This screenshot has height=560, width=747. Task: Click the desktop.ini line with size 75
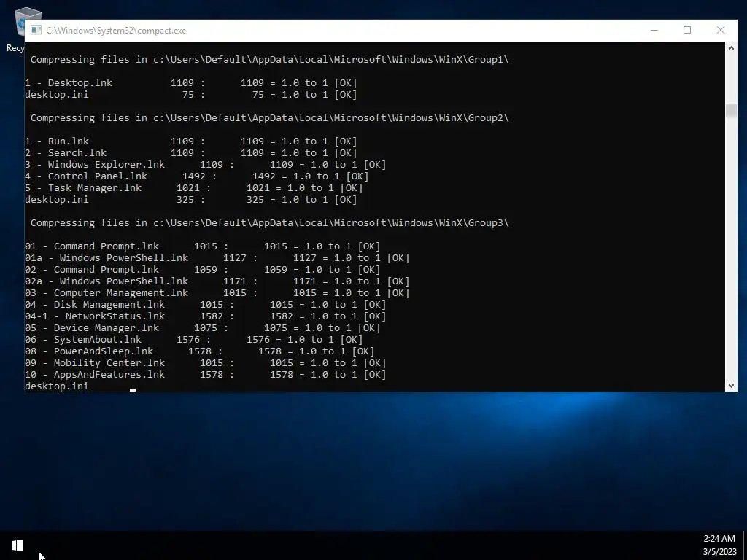(191, 94)
